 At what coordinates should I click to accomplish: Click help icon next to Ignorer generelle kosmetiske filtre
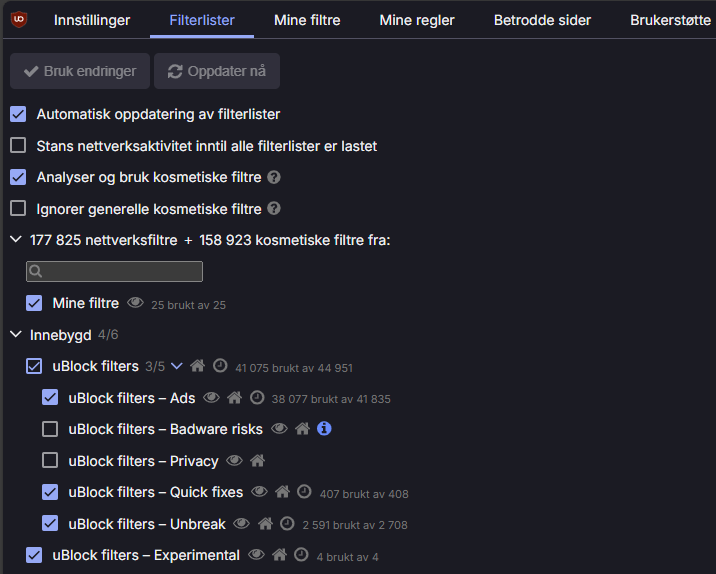pyautogui.click(x=274, y=209)
